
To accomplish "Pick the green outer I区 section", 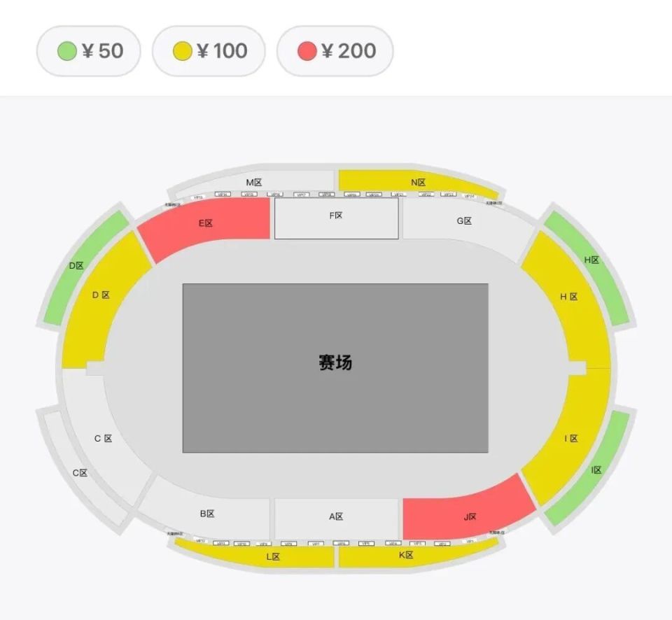I will 596,469.
